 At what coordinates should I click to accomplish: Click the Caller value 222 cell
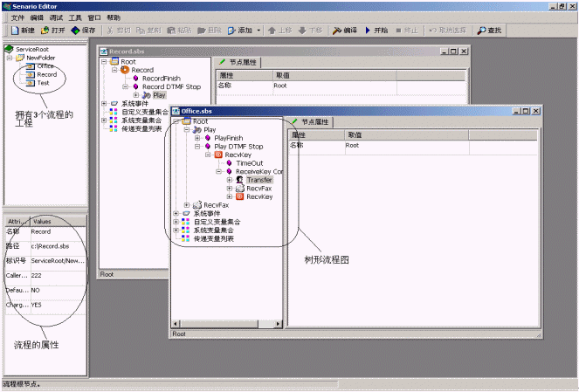pos(42,273)
